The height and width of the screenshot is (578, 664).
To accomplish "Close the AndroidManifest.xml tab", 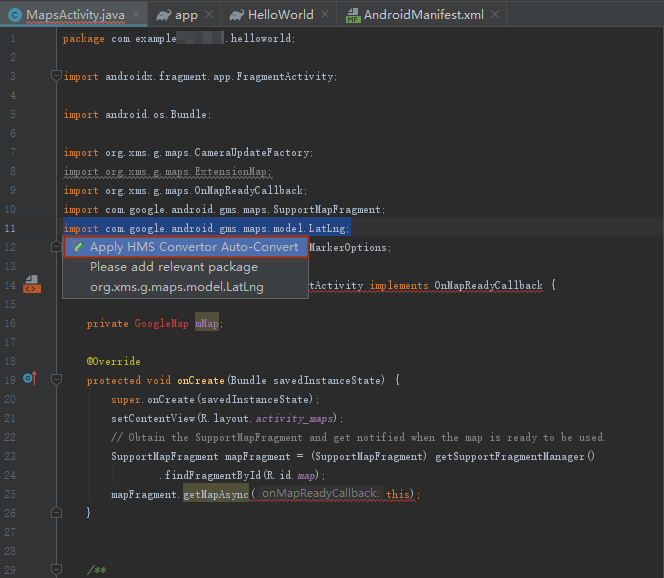I will (495, 14).
